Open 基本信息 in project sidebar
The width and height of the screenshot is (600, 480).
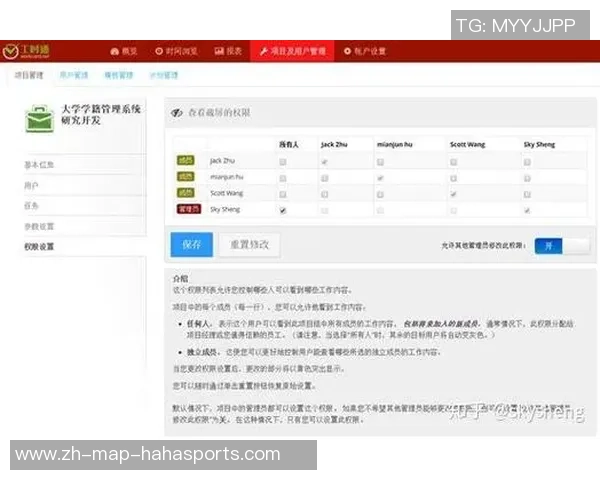tap(39, 165)
